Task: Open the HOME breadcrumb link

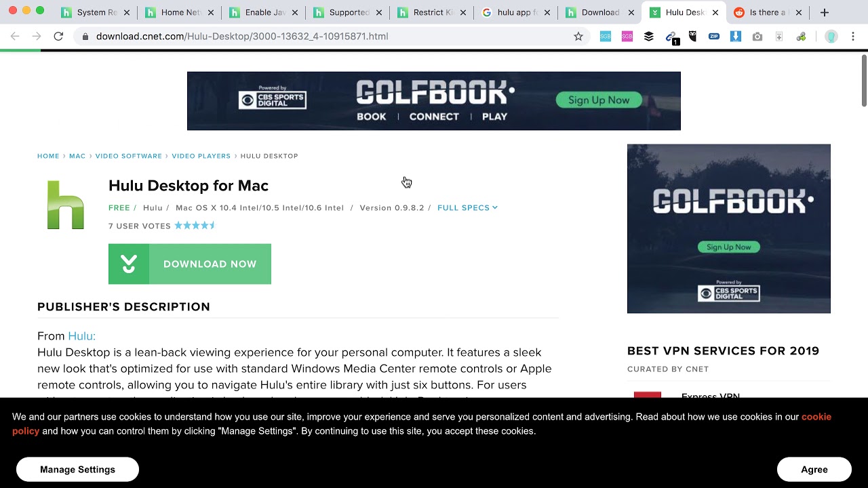Action: click(x=48, y=156)
